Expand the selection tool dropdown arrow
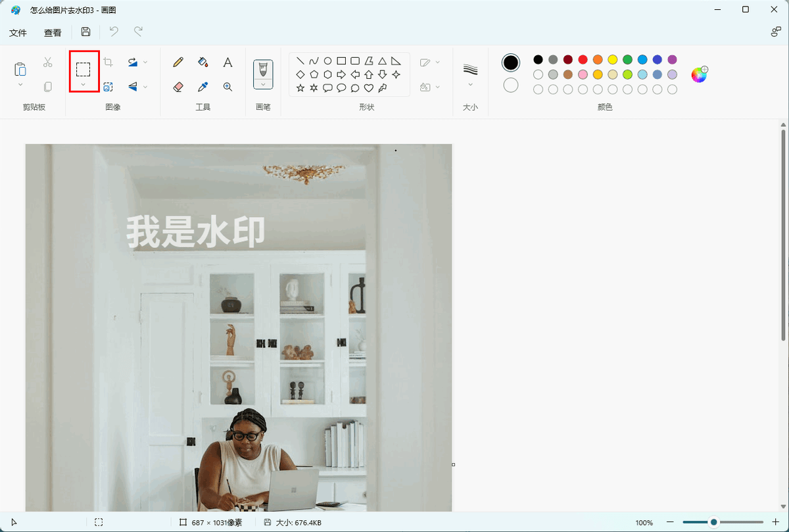 point(83,84)
